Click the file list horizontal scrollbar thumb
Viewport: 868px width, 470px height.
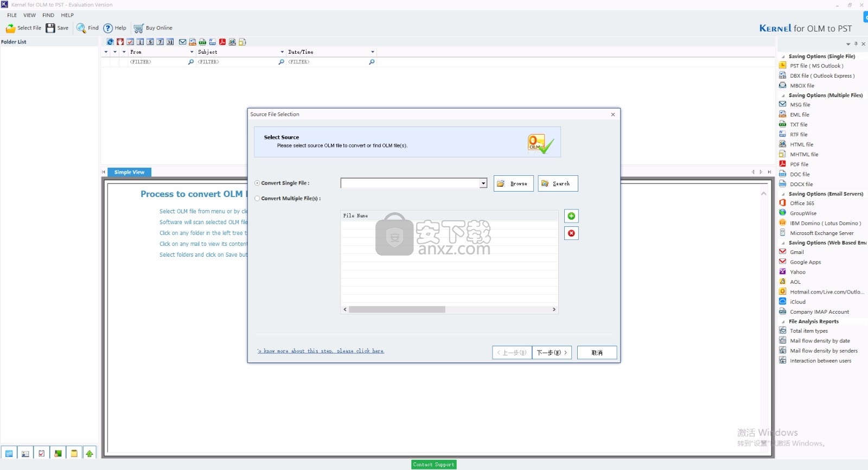coord(397,309)
